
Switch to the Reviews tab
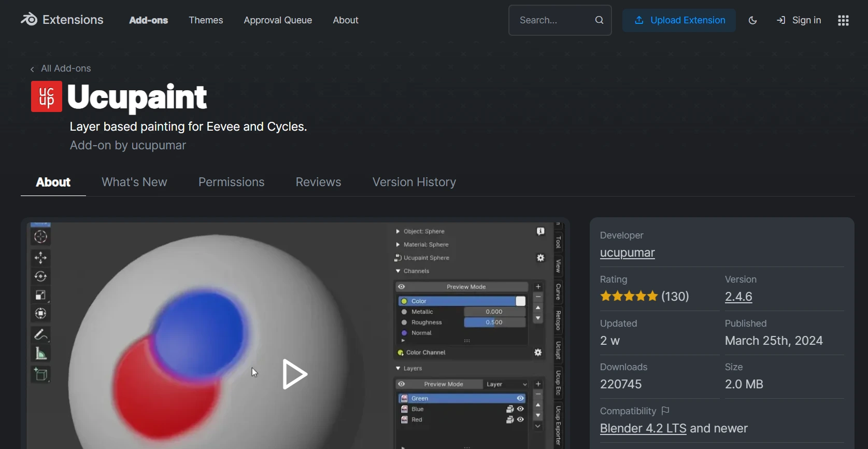pos(318,182)
